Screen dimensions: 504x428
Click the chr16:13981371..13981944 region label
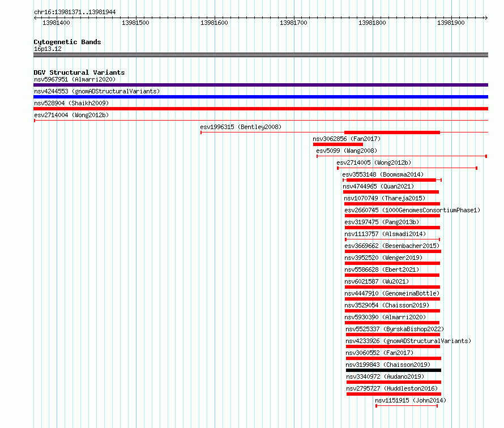[x=75, y=12]
